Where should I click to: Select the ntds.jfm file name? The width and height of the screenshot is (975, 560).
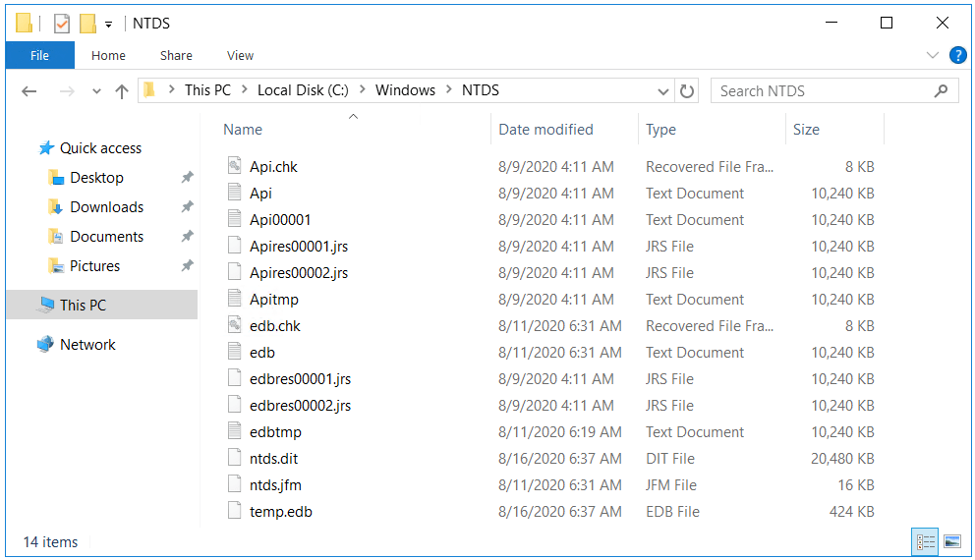click(x=275, y=484)
